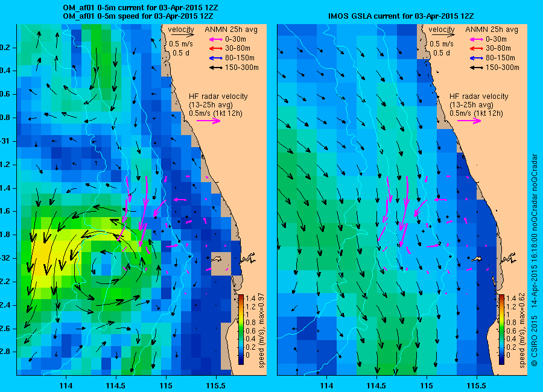Click longitude label 114.5 under right map
This screenshot has height=392, width=543.
click(376, 385)
